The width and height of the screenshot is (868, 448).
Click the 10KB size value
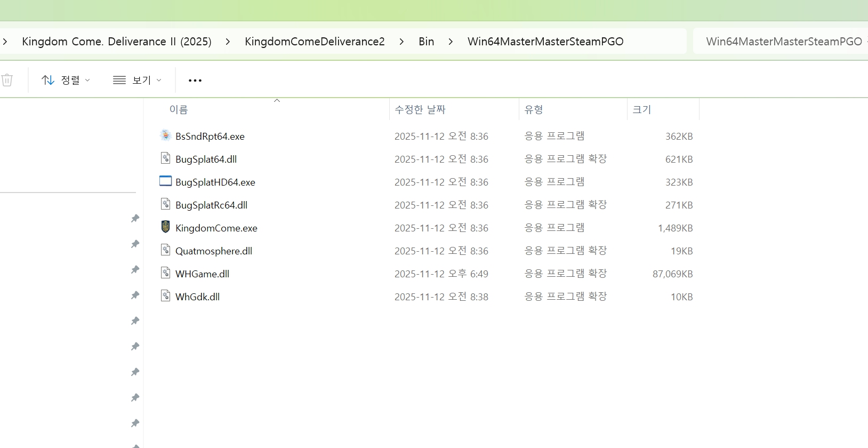682,297
